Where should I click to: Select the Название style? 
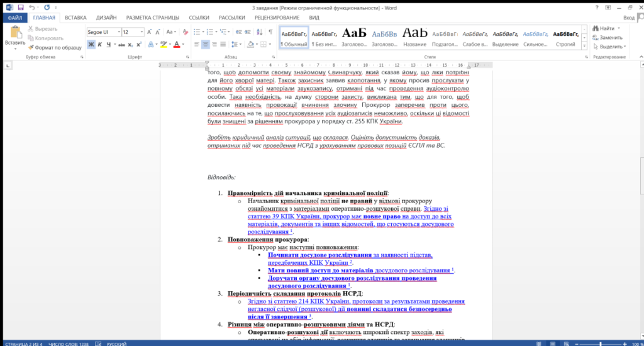[414, 37]
